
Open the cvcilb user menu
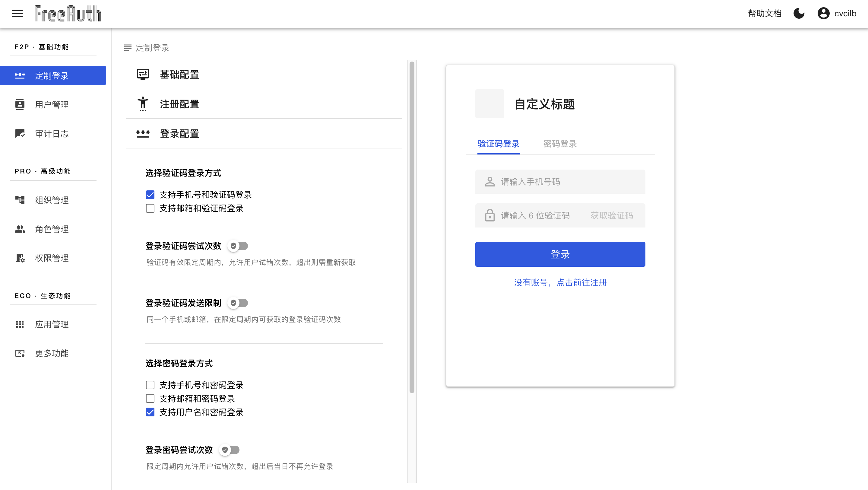pos(837,14)
